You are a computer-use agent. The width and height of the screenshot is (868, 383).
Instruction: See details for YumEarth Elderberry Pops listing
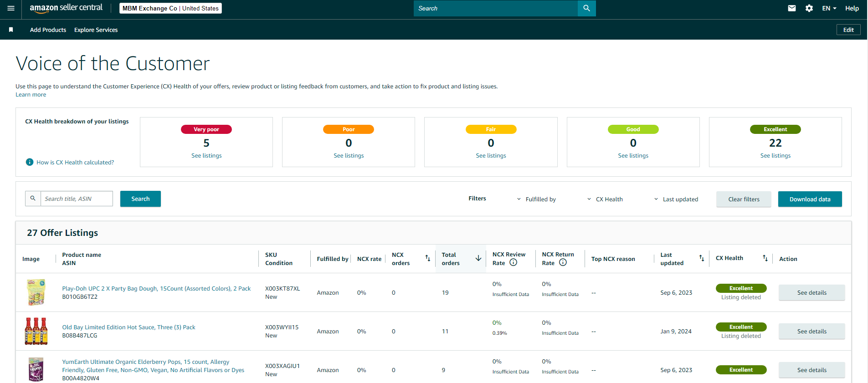812,370
